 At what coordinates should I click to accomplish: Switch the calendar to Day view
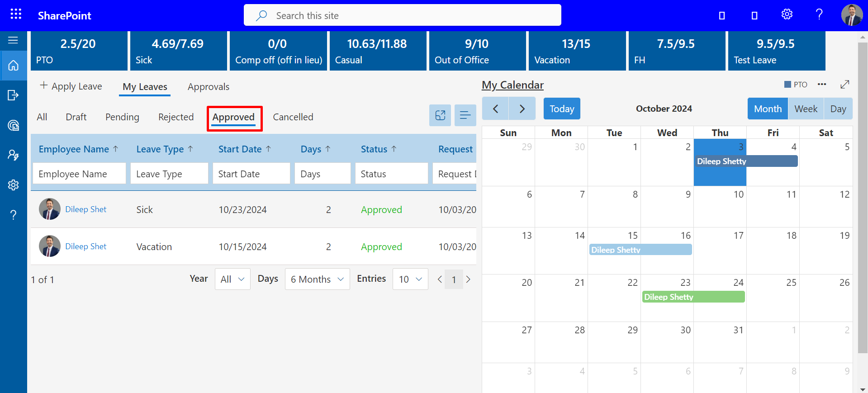point(838,109)
